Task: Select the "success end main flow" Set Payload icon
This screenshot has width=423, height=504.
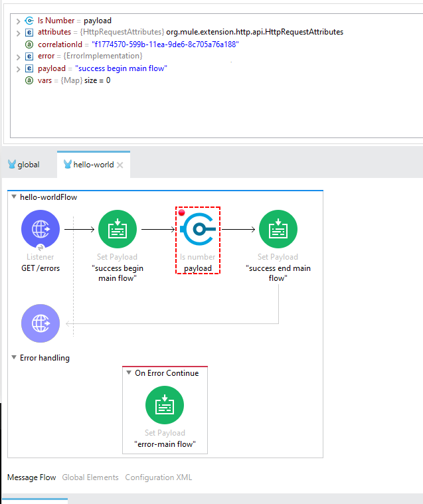Action: [x=278, y=229]
